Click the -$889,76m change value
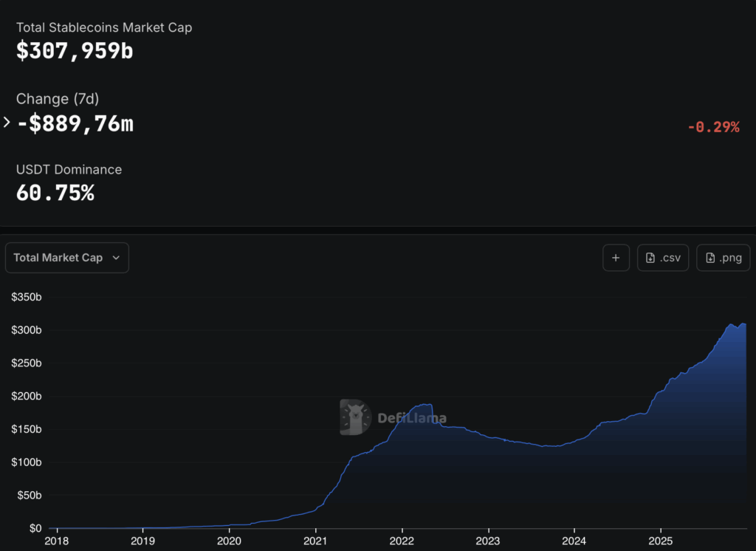The image size is (756, 551). tap(75, 123)
